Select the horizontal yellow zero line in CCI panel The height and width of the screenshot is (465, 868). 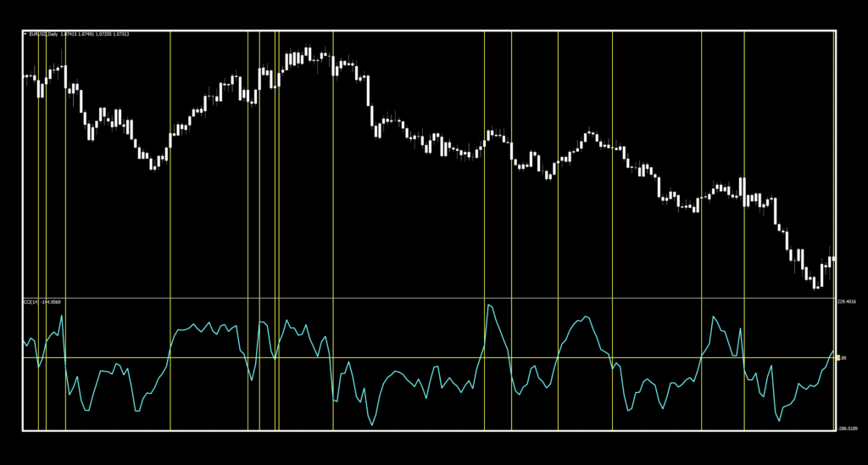click(x=424, y=357)
